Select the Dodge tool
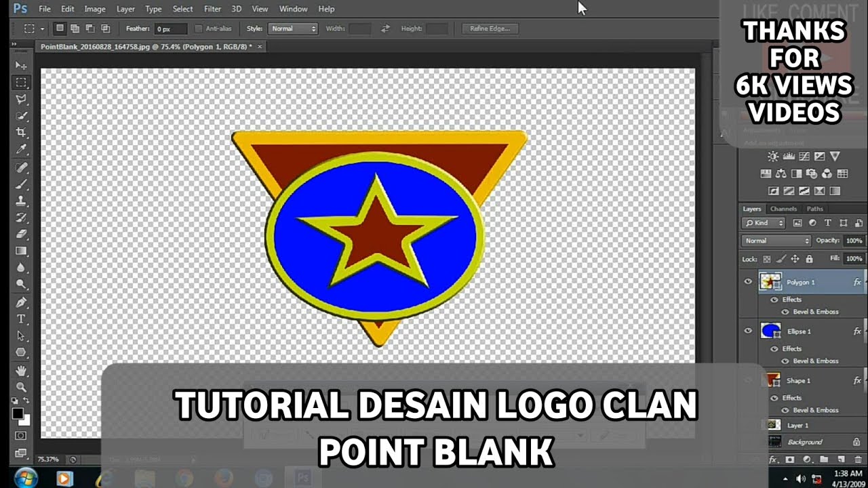Image resolution: width=868 pixels, height=488 pixels. [21, 284]
